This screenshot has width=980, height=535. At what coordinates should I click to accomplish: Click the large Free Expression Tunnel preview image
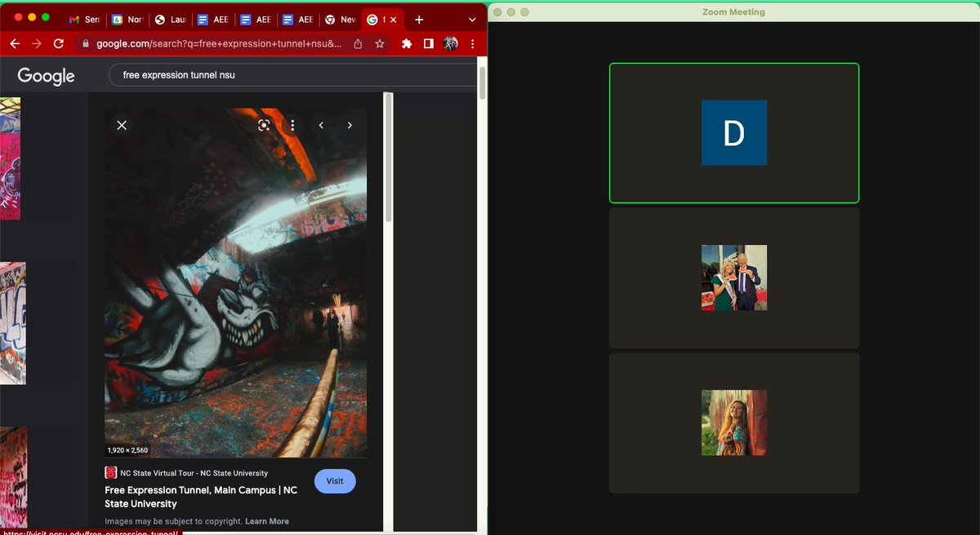(235, 283)
